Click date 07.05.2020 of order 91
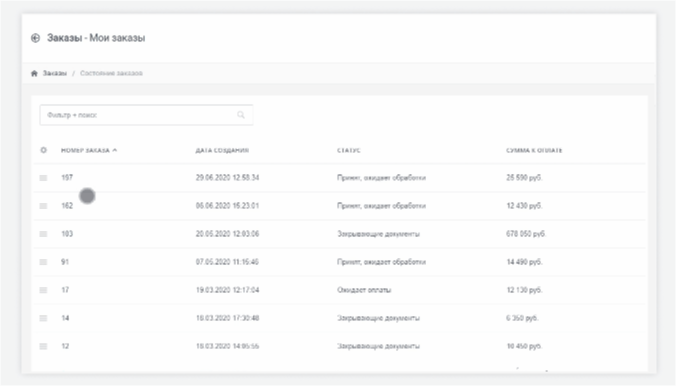Screen dimensions: 676x386 pos(227,262)
